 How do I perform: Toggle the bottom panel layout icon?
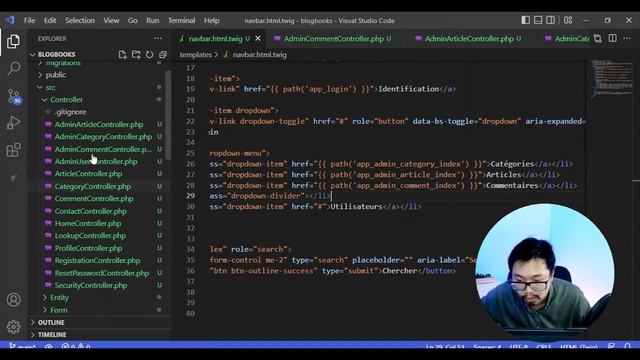tap(538, 20)
